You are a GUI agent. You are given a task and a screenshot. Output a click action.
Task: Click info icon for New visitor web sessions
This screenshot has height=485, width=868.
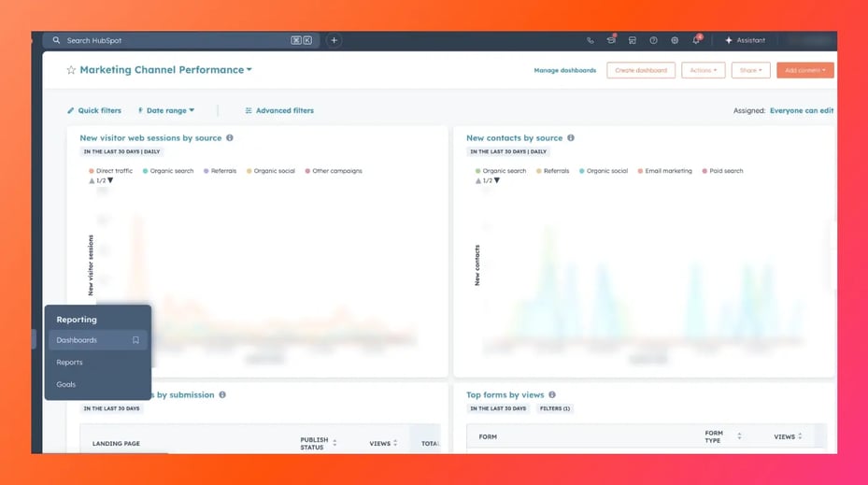point(230,138)
